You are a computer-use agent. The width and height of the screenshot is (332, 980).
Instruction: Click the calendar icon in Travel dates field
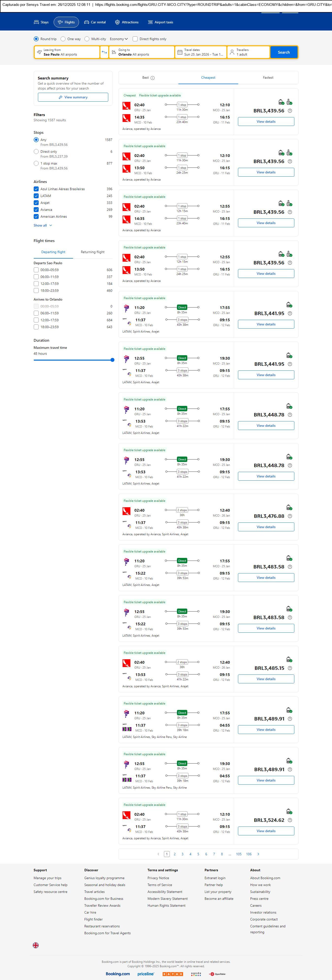(180, 52)
